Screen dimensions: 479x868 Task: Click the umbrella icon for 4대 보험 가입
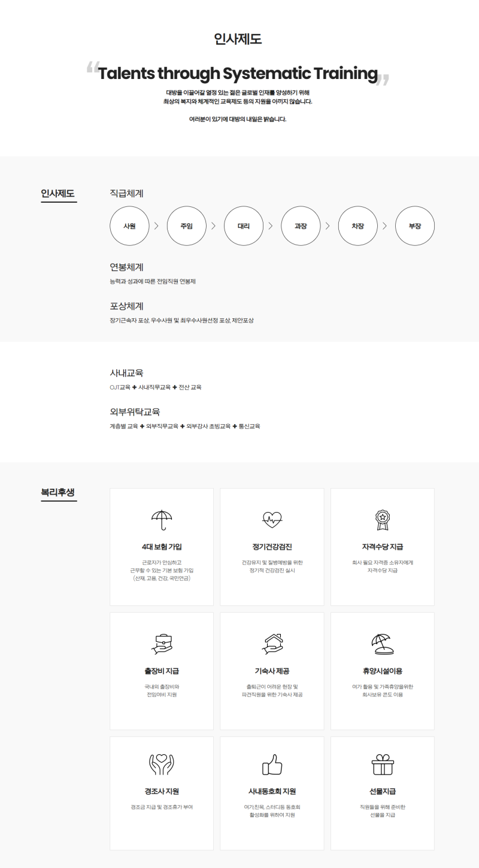pos(162,520)
